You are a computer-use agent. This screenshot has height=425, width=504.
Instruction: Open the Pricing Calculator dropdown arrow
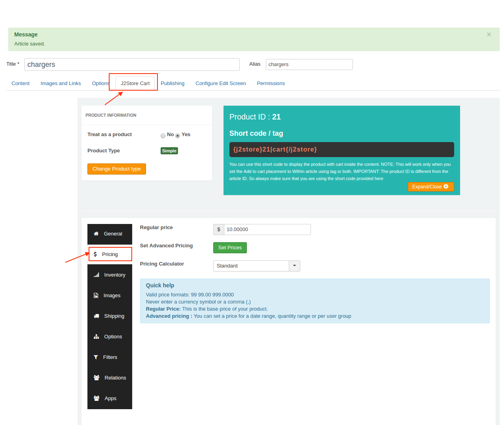[x=294, y=266]
